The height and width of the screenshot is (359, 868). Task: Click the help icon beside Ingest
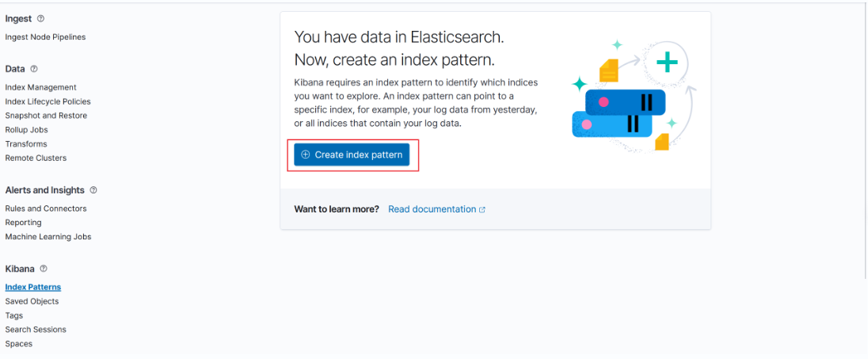click(x=41, y=18)
